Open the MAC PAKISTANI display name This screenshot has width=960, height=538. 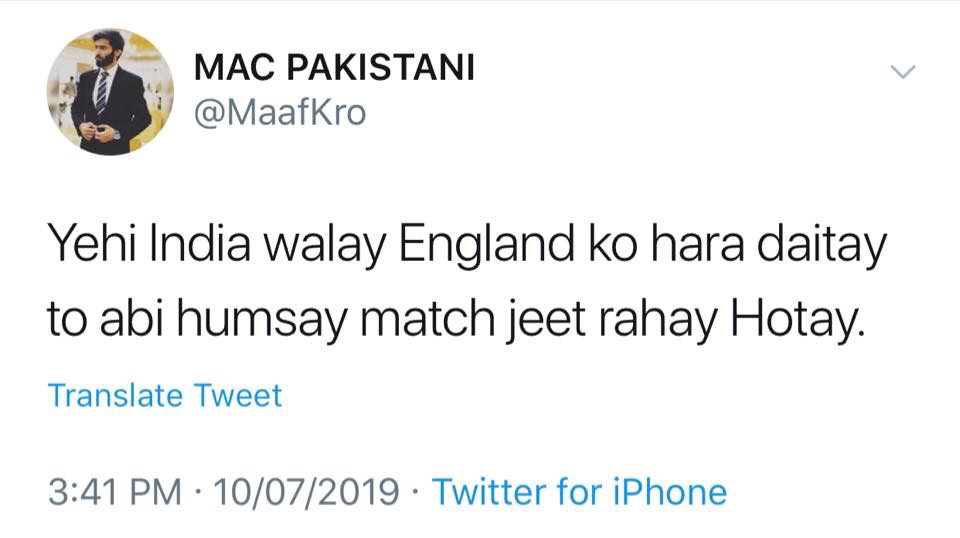[x=334, y=68]
